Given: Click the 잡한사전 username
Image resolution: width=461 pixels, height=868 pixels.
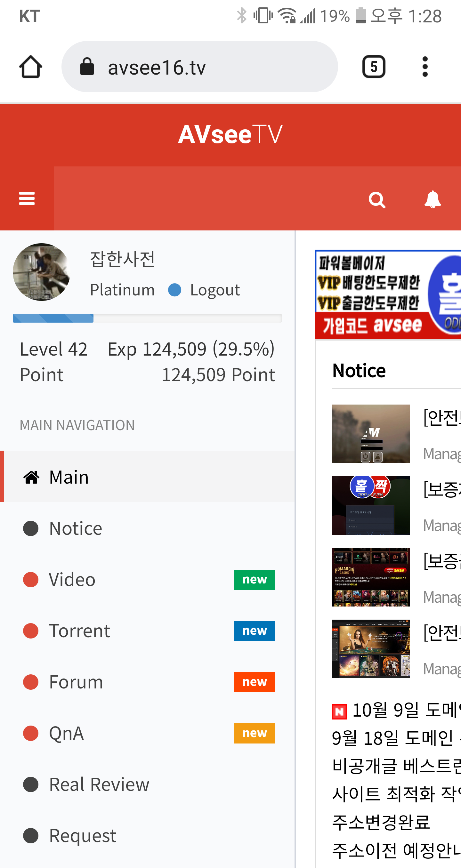Looking at the screenshot, I should click(x=122, y=259).
